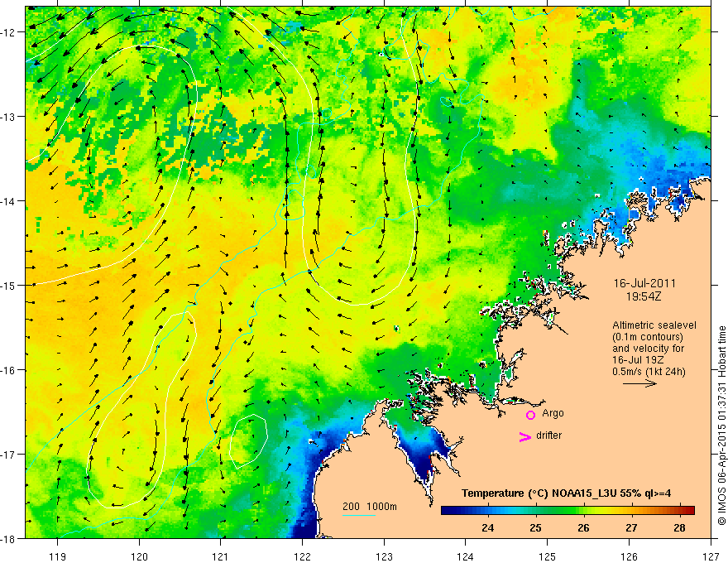Viewport: 728px width, 563px height.
Task: Click the 'Altimetric sealevel' caption text
Action: coord(654,325)
